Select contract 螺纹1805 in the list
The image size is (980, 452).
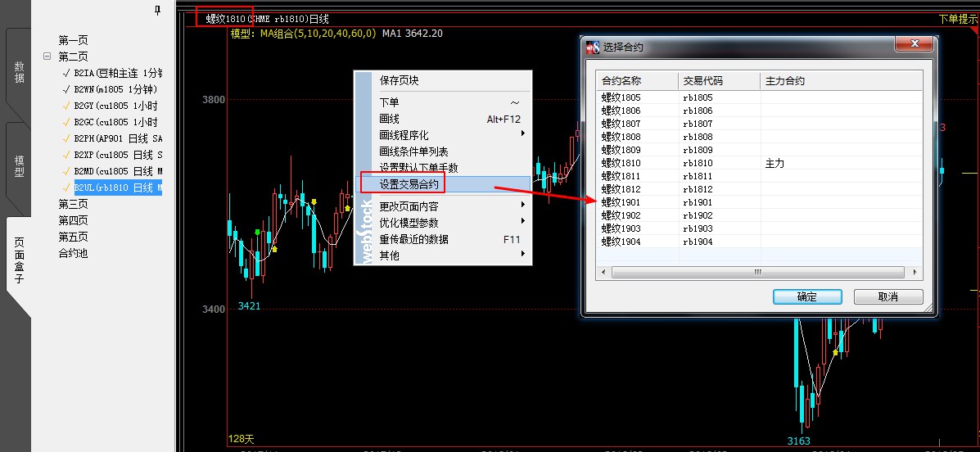(621, 97)
